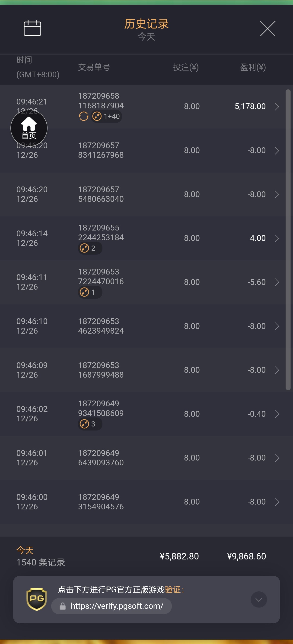The height and width of the screenshot is (644, 293).
Task: Open details arrow for the -5.60 record
Action: [277, 282]
